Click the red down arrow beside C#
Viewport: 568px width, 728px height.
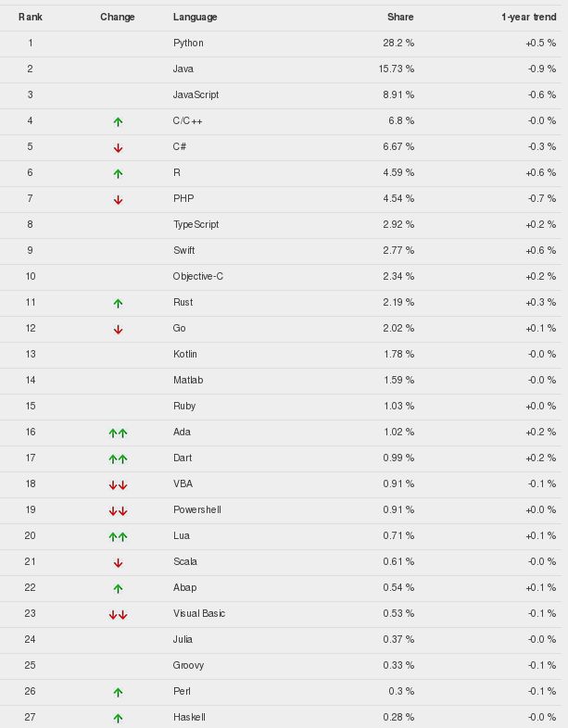tap(118, 148)
